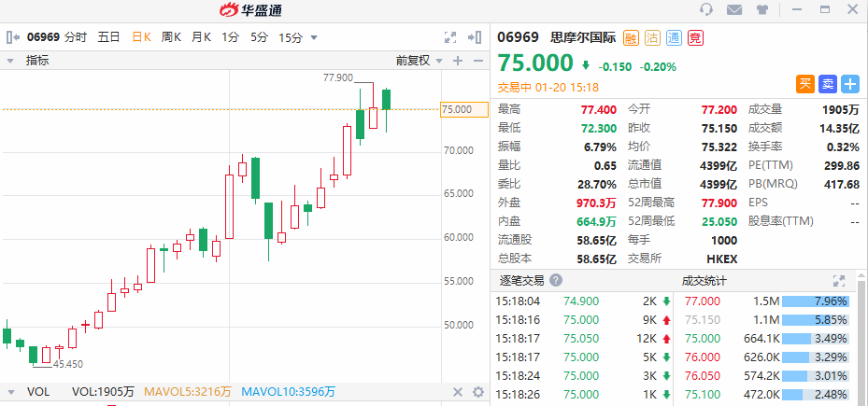Image resolution: width=868 pixels, height=406 pixels.
Task: Expand the VOL indicator dropdown arrow
Action: (10, 393)
